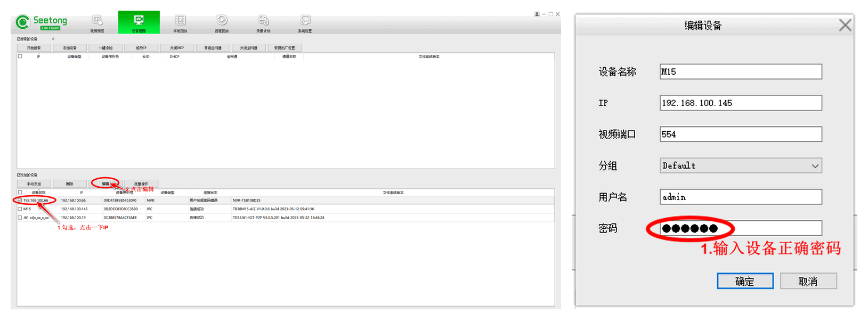The width and height of the screenshot is (868, 320).
Task: Sort added devices by 设备名称 column header
Action: point(38,193)
